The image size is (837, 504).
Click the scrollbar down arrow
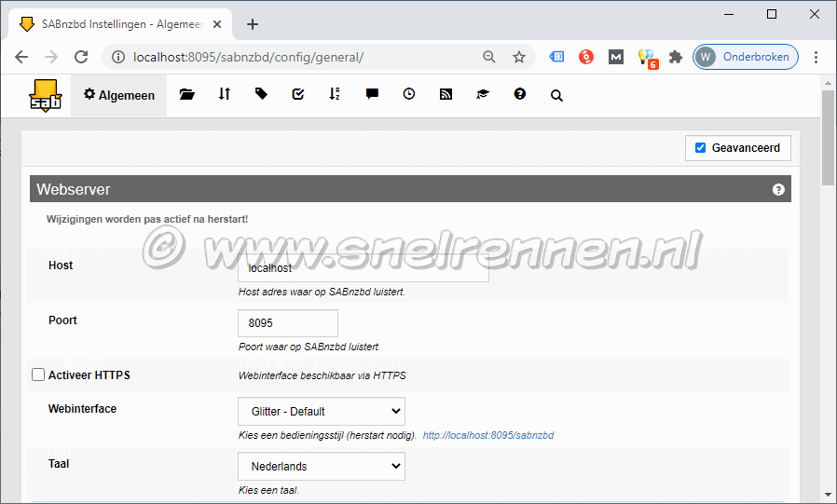(828, 495)
